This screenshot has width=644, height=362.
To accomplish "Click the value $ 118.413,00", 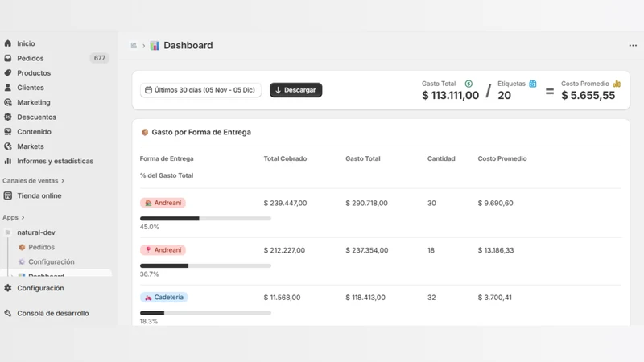I will pyautogui.click(x=365, y=297).
